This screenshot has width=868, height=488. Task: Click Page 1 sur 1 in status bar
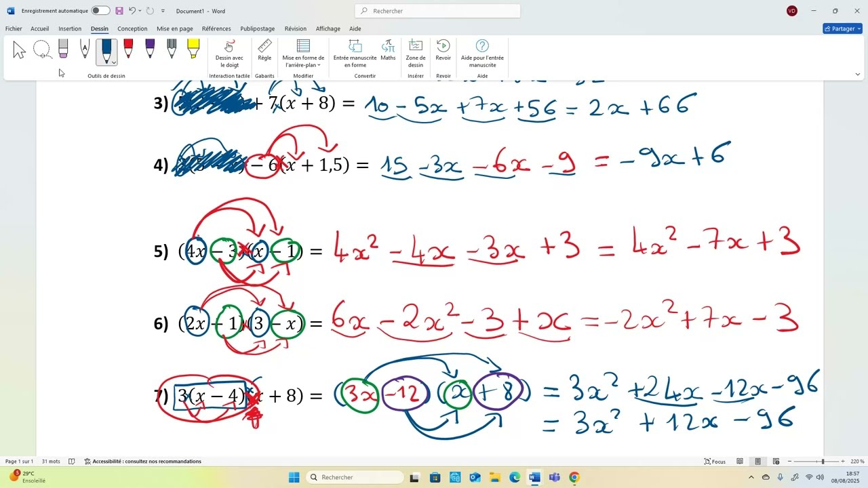(19, 462)
